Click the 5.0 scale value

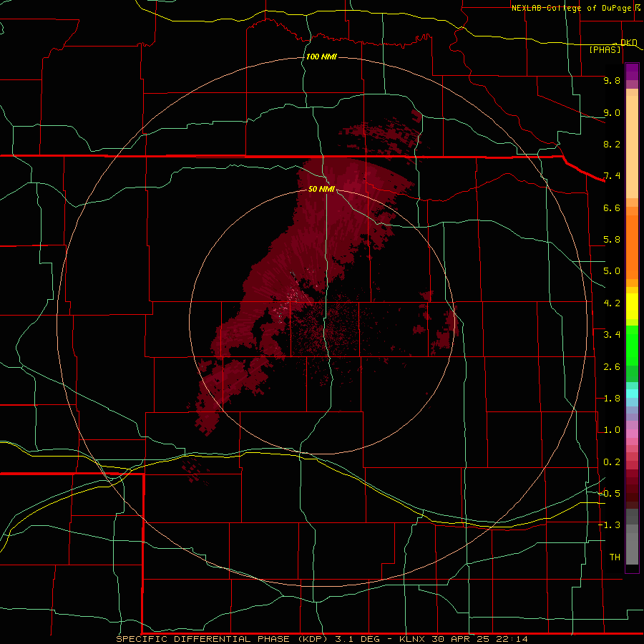[x=612, y=271]
